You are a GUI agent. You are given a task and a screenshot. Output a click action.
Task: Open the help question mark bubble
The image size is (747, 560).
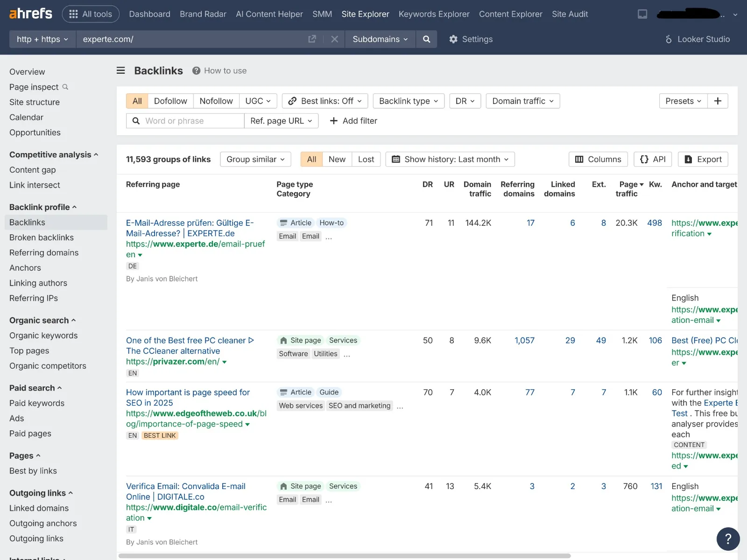click(x=728, y=539)
